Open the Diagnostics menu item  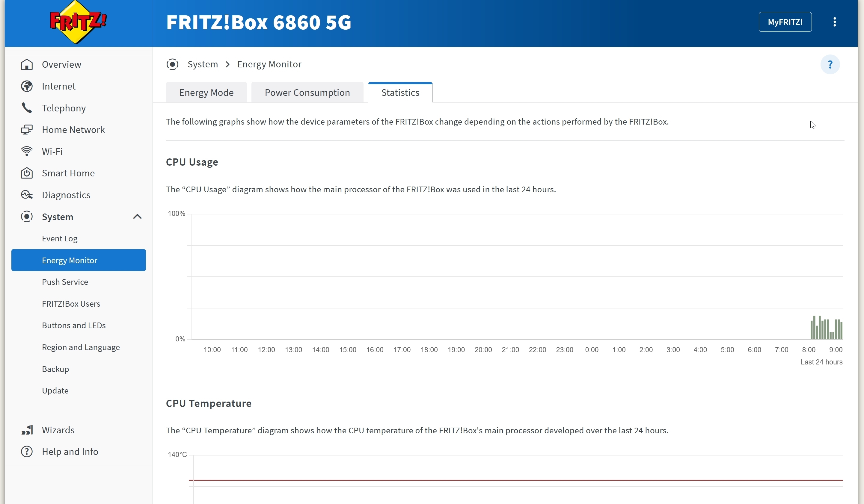pos(66,195)
